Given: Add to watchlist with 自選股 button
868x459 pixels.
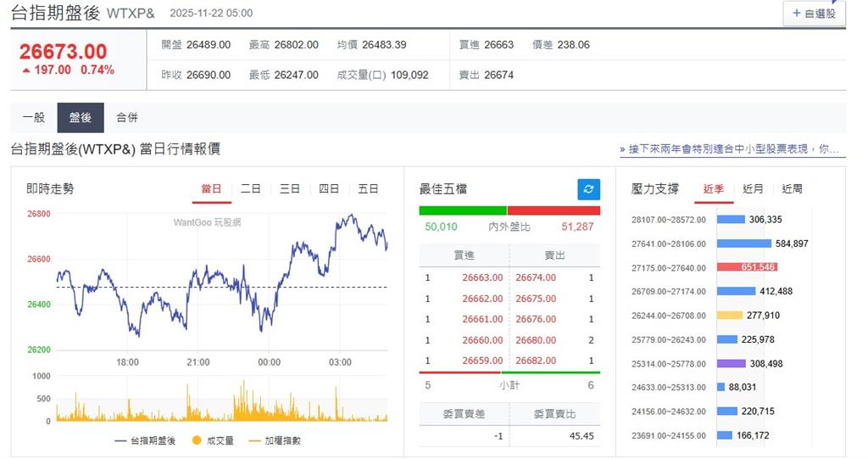Looking at the screenshot, I should (x=814, y=14).
